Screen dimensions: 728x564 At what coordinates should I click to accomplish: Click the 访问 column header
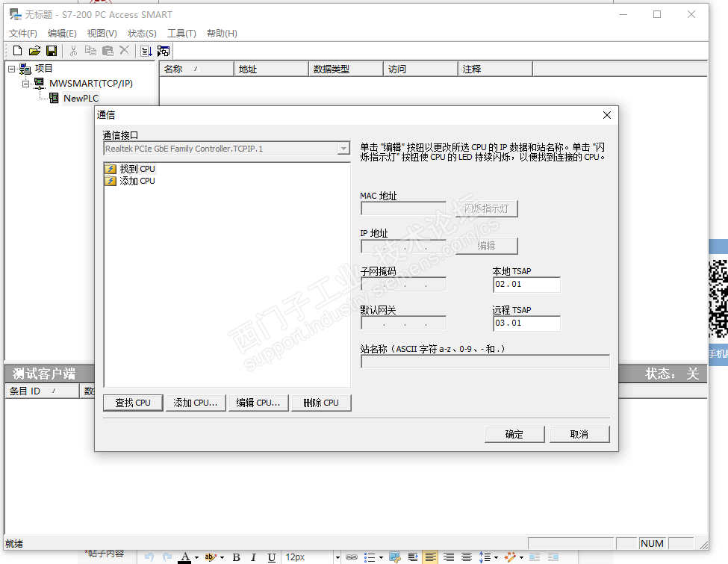(420, 69)
